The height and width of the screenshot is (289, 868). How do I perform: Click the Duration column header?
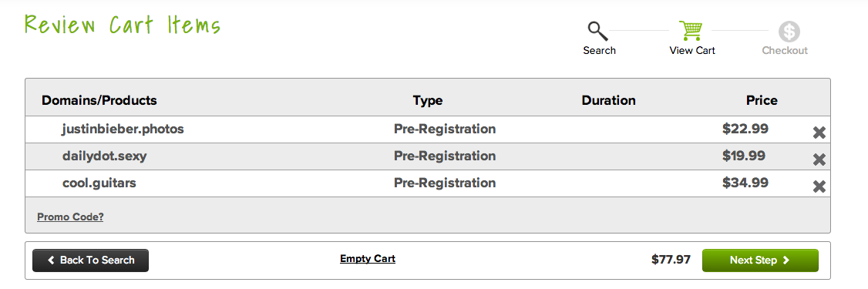pyautogui.click(x=608, y=100)
